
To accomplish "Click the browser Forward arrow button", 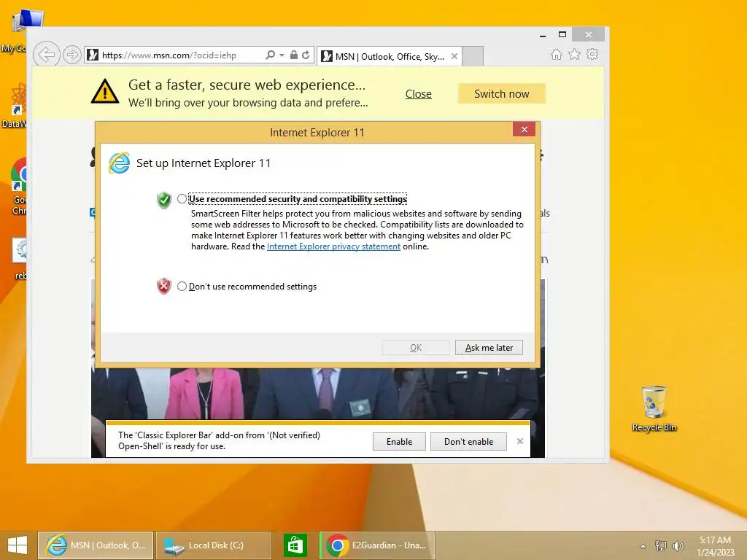I will pyautogui.click(x=71, y=55).
